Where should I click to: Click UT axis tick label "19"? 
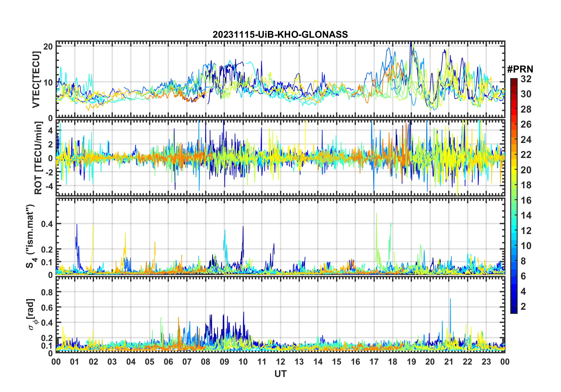[x=411, y=362]
